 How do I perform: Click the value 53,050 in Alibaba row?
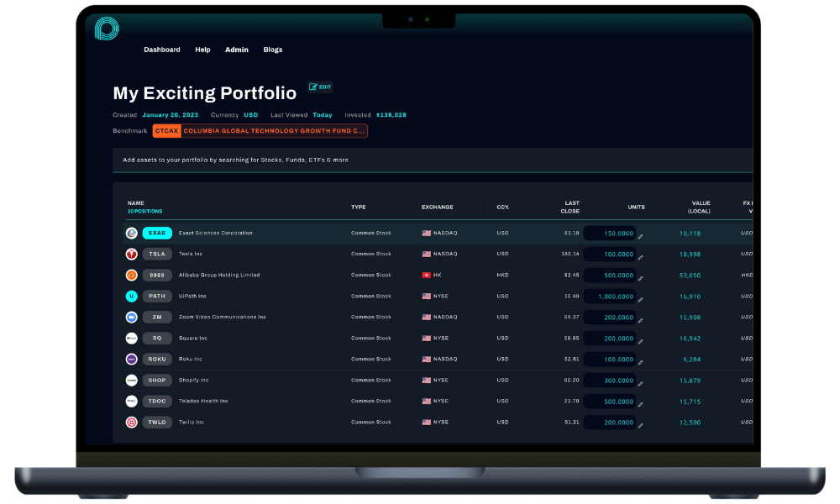[690, 276]
